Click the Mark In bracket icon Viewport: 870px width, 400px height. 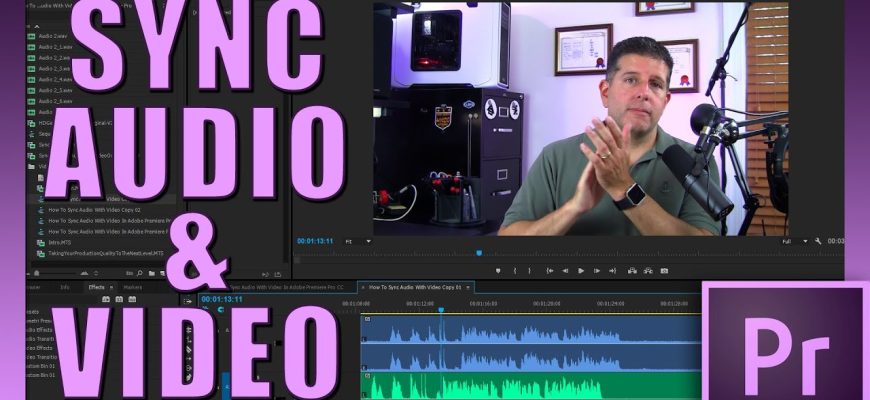(515, 270)
